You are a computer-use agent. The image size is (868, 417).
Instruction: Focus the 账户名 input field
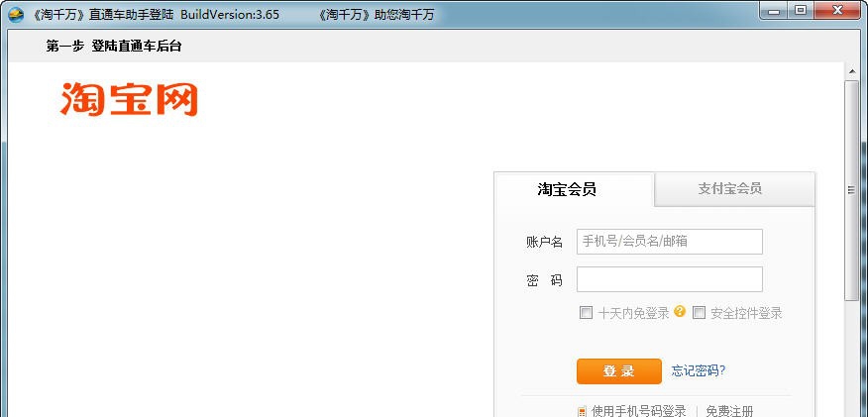click(x=669, y=242)
